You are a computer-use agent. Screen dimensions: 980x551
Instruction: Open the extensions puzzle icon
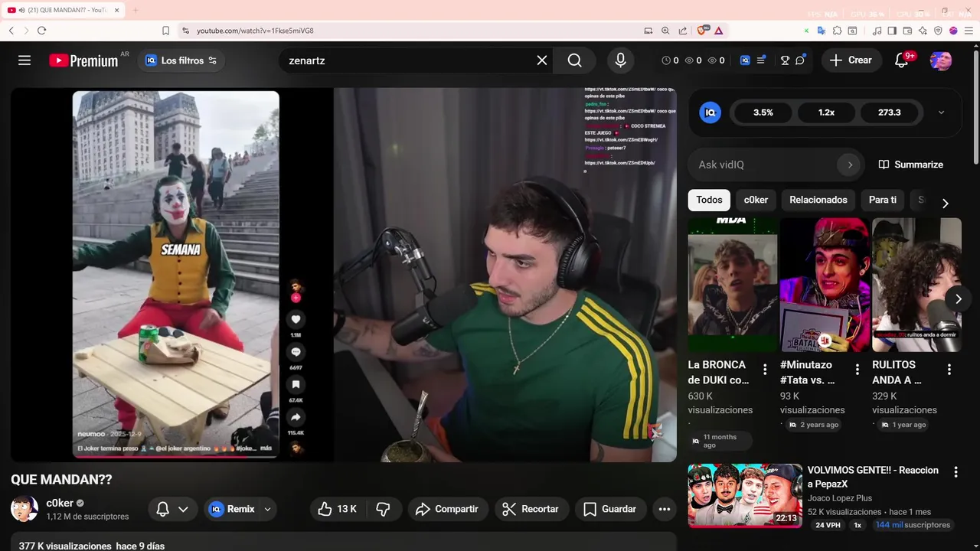click(837, 31)
